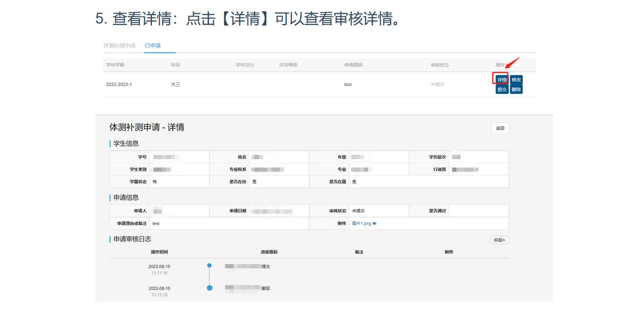Click the 体测补测申请 - 详情 page heading
Screen dimensions: 644x336
pyautogui.click(x=147, y=127)
